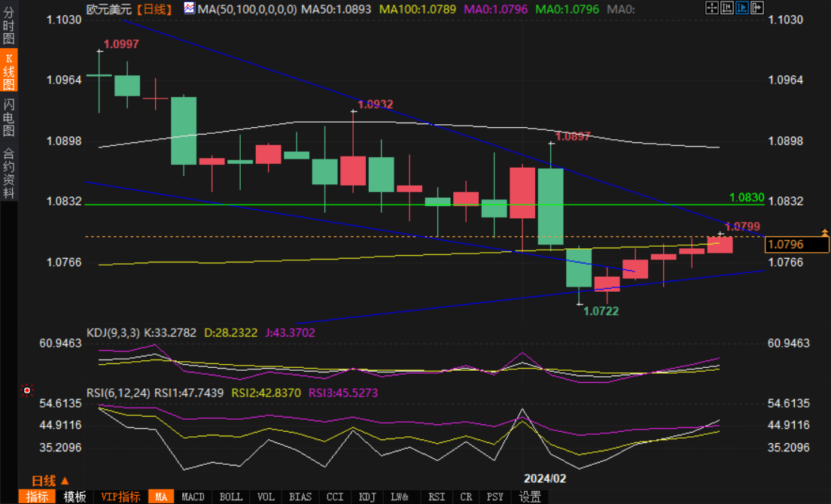Click the red circle marker beside RSI panel
Image resolution: width=831 pixels, height=504 pixels.
(x=27, y=390)
